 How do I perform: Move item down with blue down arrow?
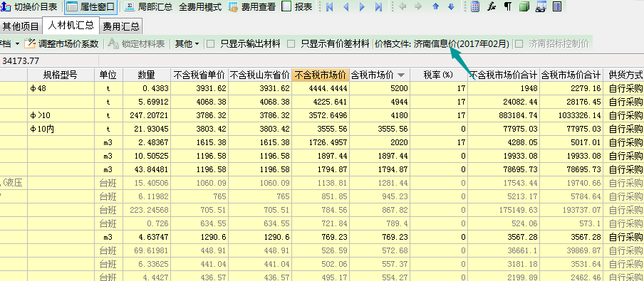click(x=451, y=7)
